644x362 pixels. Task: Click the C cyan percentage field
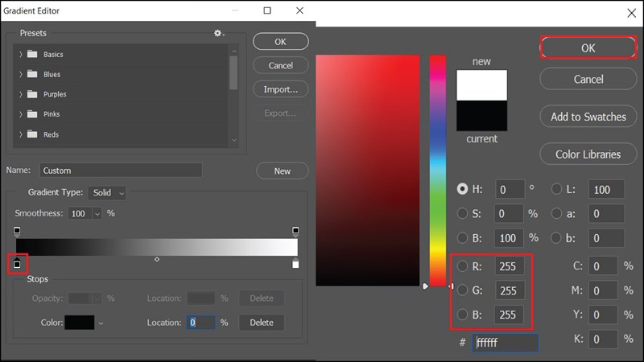(603, 266)
